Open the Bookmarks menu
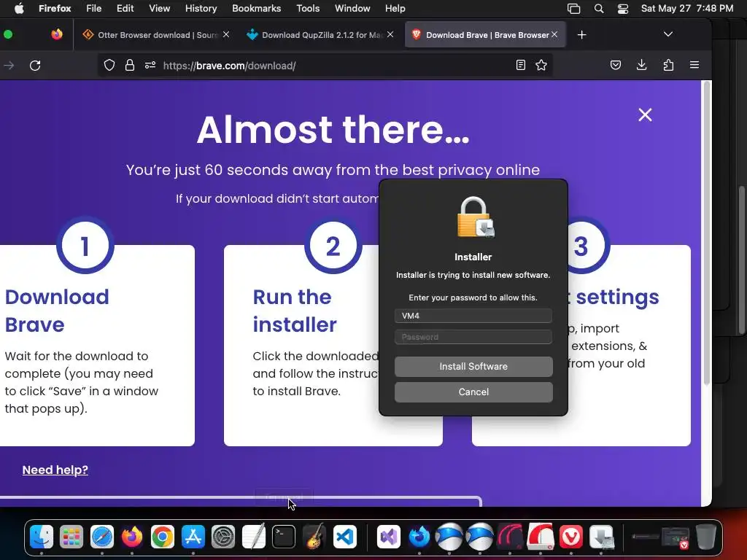Viewport: 747px width, 560px height. (256, 8)
